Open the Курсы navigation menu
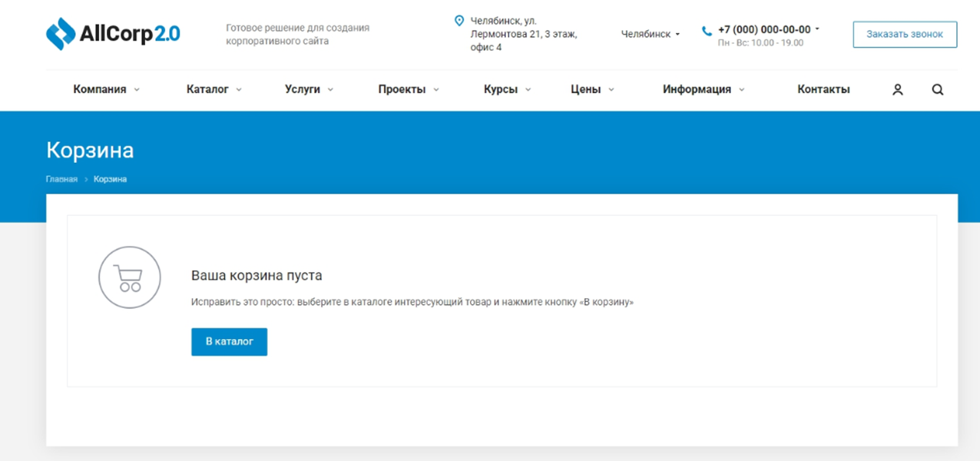Image resolution: width=980 pixels, height=461 pixels. click(x=507, y=90)
